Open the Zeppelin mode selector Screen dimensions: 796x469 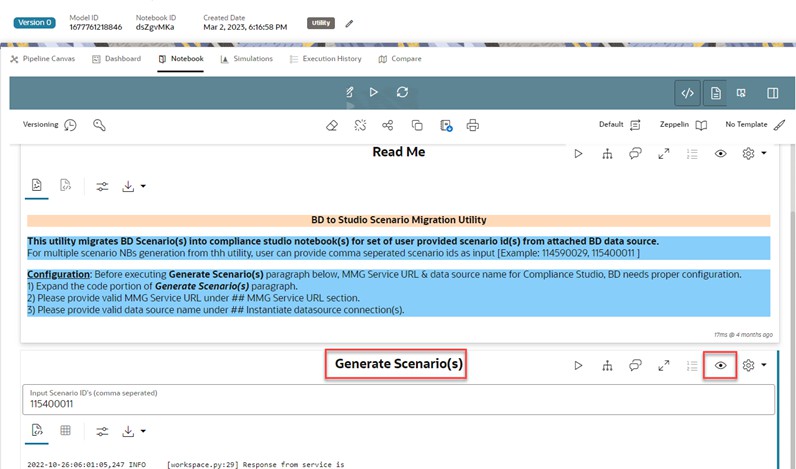tap(683, 125)
